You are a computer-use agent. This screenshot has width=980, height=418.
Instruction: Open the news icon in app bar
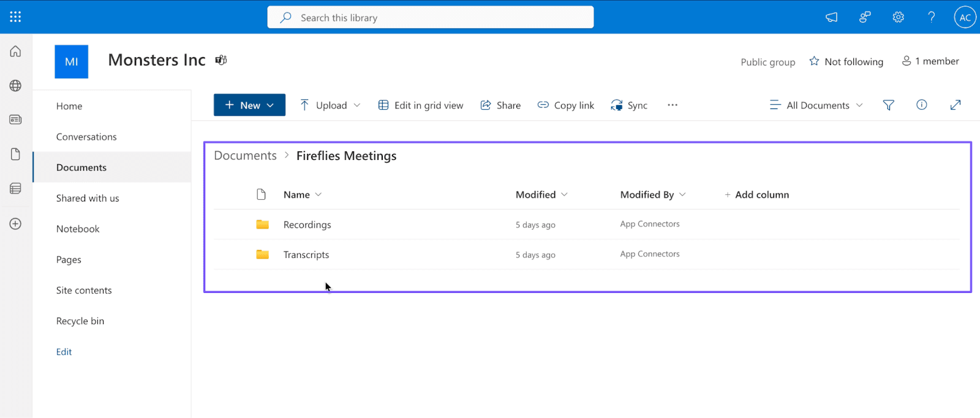tap(15, 120)
